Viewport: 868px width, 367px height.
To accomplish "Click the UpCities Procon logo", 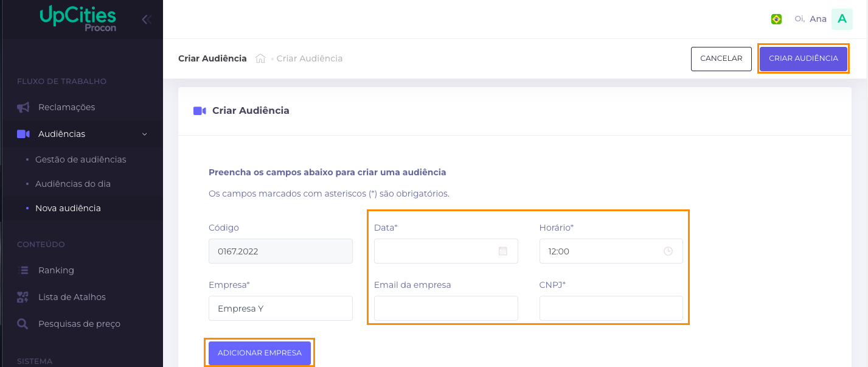I will click(78, 19).
